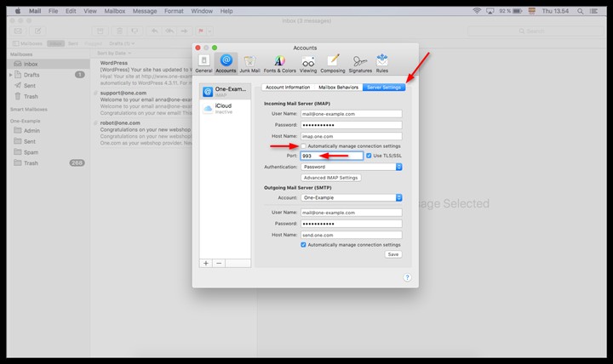The height and width of the screenshot is (364, 613).
Task: Toggle the Use TLS/SSL checkbox
Action: pos(369,156)
